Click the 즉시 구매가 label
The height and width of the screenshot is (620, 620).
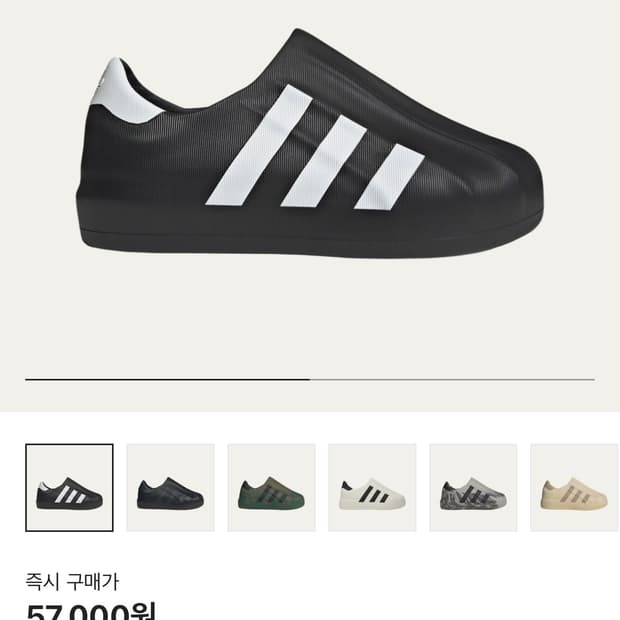72,580
